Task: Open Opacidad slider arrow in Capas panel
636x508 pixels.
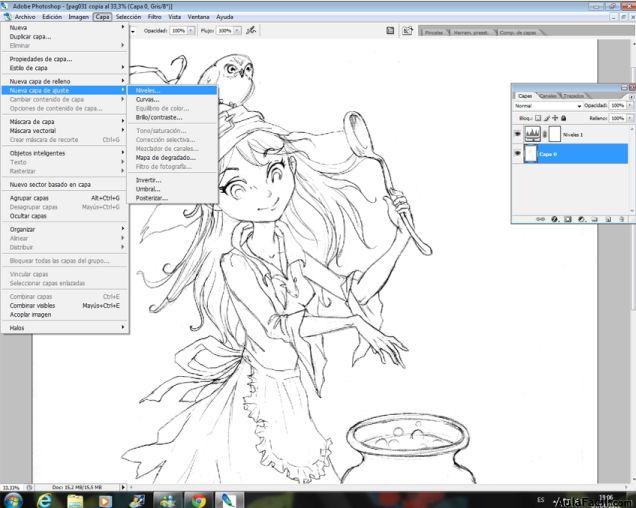Action: pyautogui.click(x=630, y=105)
